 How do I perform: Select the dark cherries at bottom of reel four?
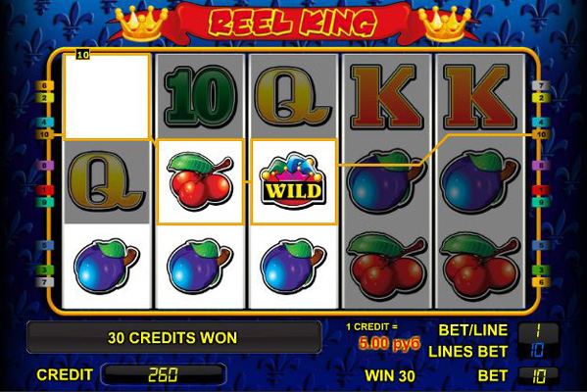[387, 266]
